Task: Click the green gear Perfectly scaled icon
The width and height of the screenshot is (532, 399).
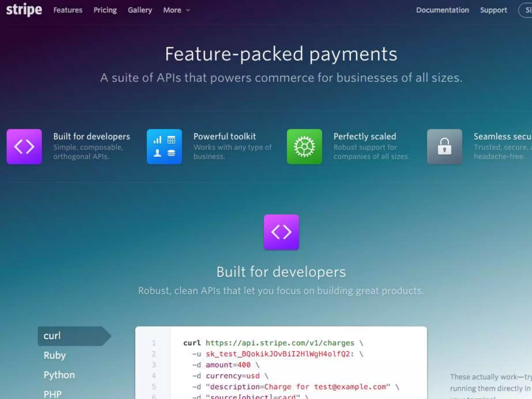Action: (x=304, y=147)
